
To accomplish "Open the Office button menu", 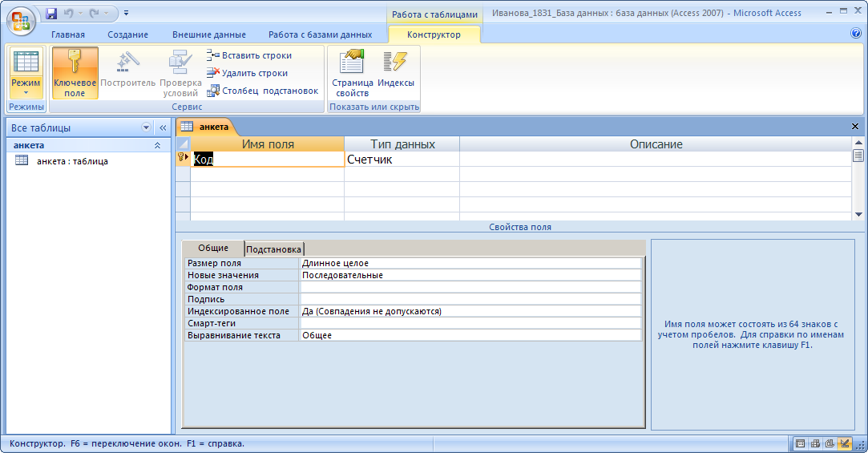I will pos(21,21).
